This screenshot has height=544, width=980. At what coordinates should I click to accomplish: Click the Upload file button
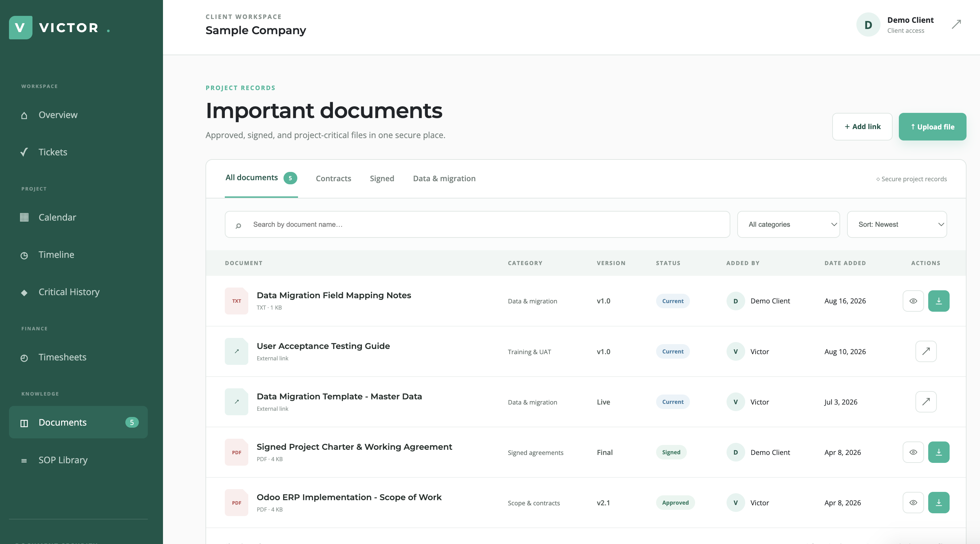point(932,127)
